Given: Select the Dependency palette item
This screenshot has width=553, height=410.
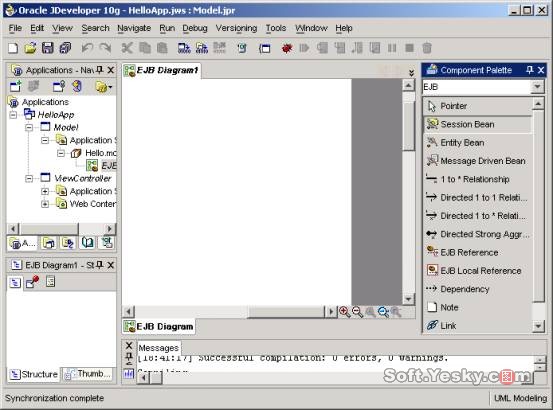Looking at the screenshot, I should (x=478, y=289).
